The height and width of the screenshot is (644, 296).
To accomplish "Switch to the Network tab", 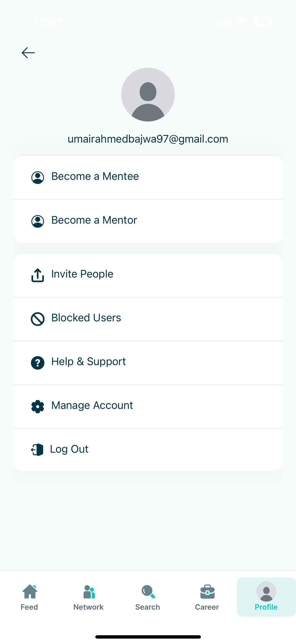I will 89,597.
